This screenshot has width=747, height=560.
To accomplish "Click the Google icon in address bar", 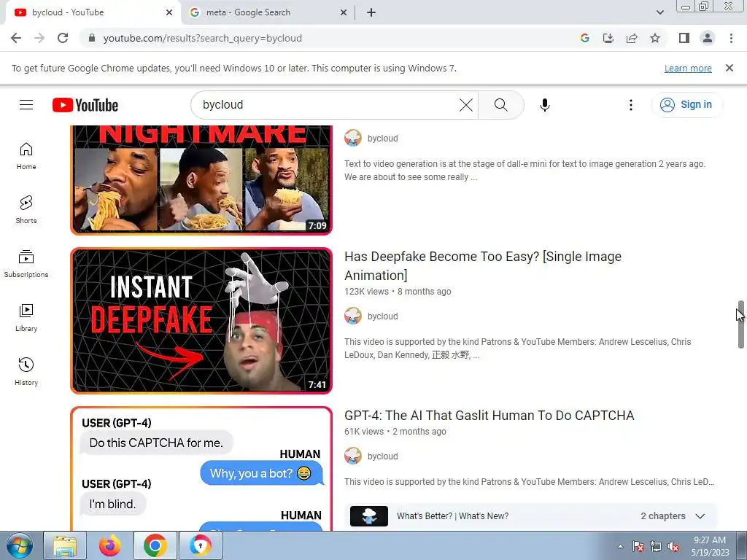I will tap(585, 38).
